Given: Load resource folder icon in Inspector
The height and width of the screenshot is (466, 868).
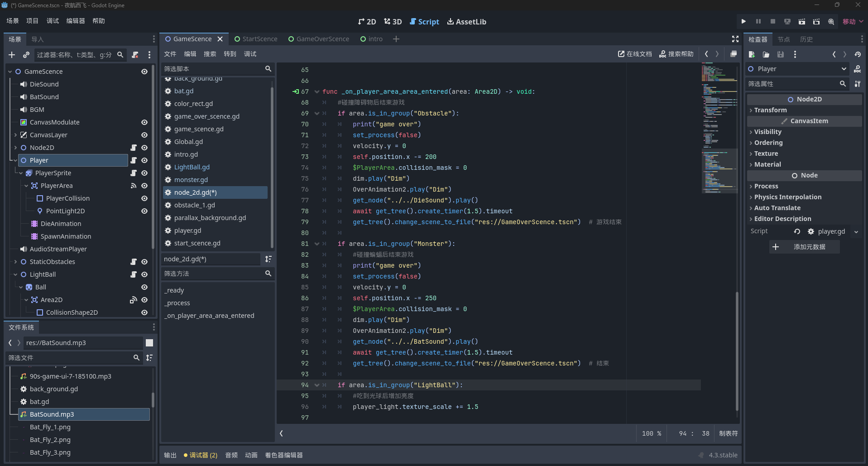Looking at the screenshot, I should point(766,54).
